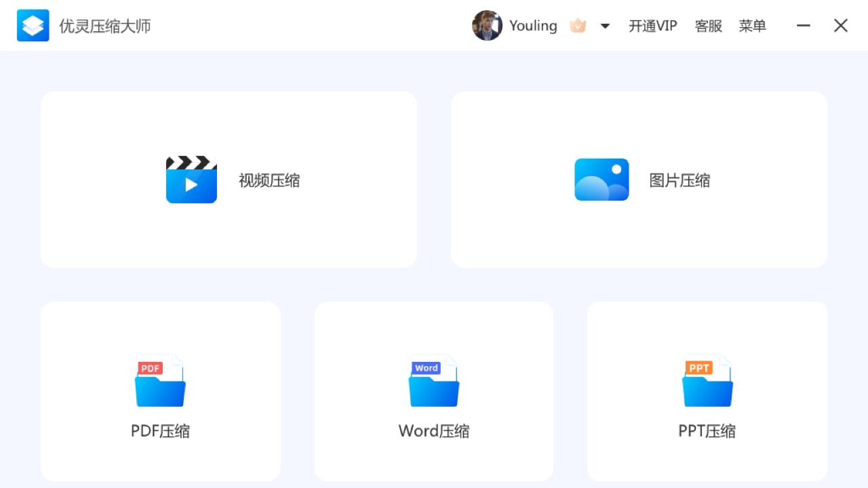Open 客服 customer service

[708, 26]
